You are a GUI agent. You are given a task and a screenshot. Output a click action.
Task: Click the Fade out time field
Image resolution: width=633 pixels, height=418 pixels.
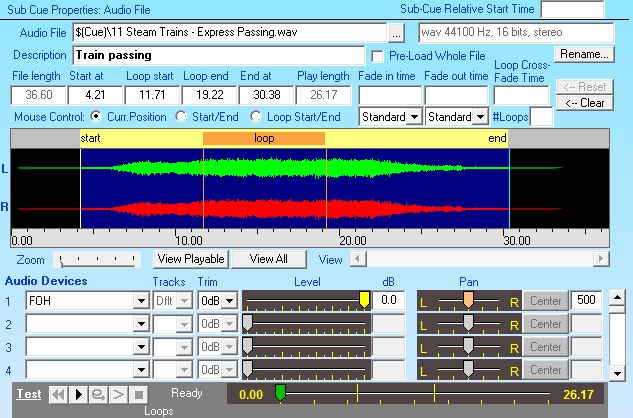456,96
